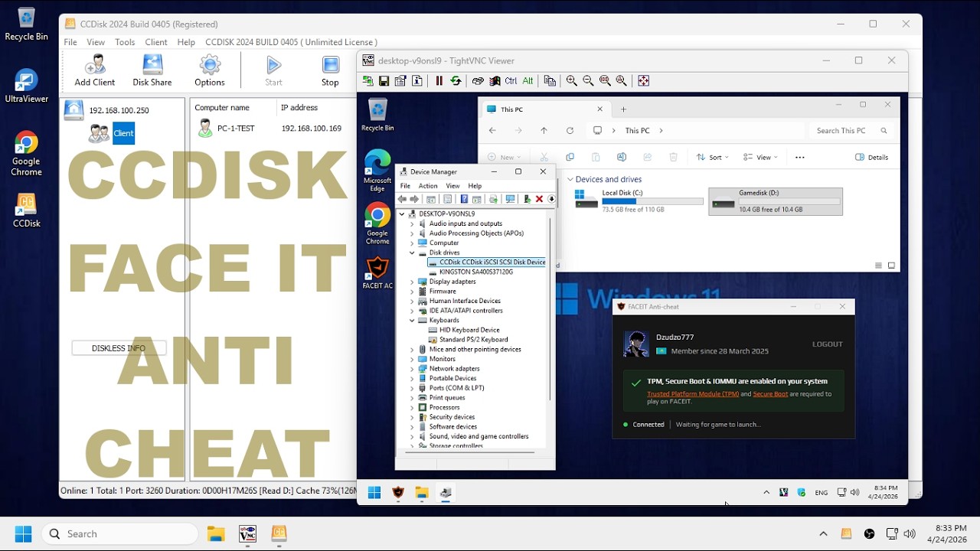Collapse the Keyboards node

(x=412, y=320)
